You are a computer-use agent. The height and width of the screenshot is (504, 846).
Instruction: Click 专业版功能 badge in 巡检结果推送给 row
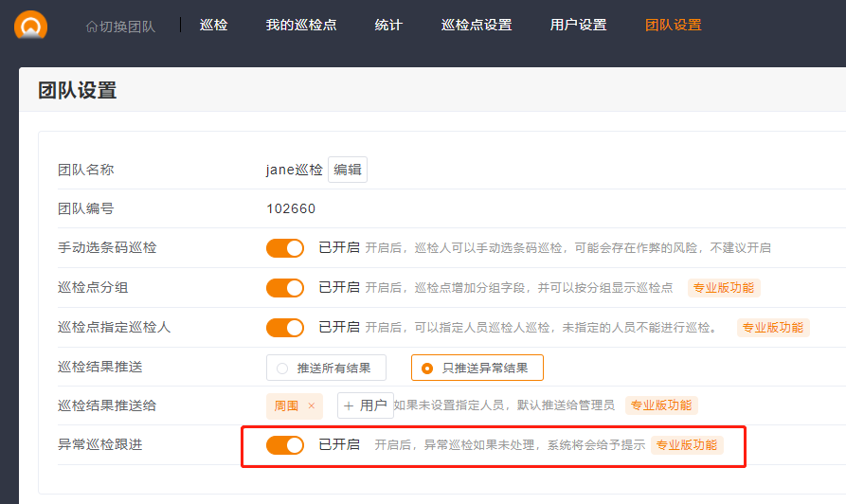661,405
